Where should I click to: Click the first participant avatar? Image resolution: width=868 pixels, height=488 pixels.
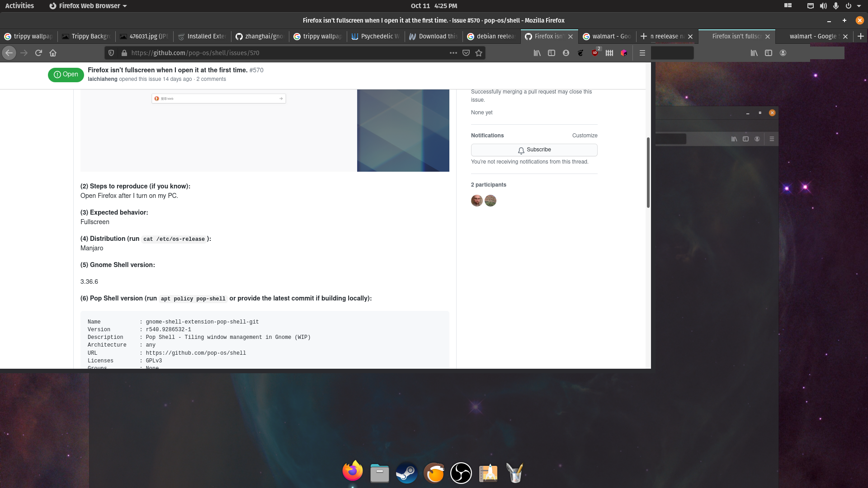click(x=477, y=201)
